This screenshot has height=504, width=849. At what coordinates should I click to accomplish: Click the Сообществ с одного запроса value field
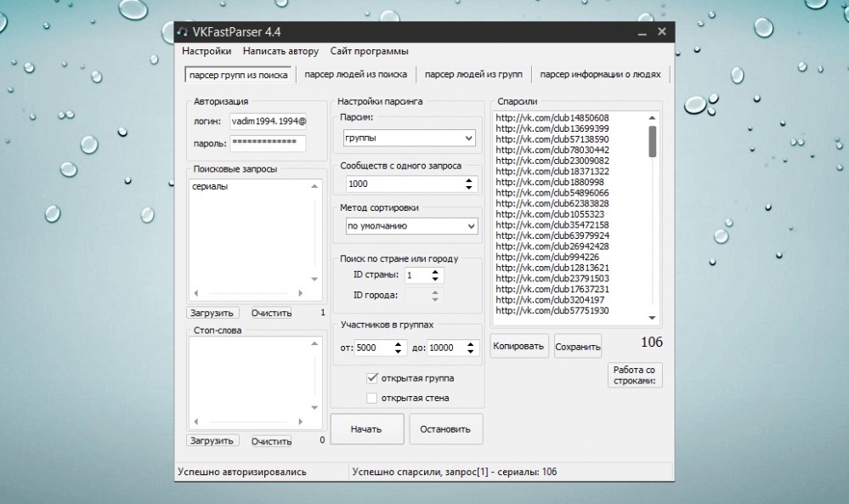pyautogui.click(x=404, y=184)
